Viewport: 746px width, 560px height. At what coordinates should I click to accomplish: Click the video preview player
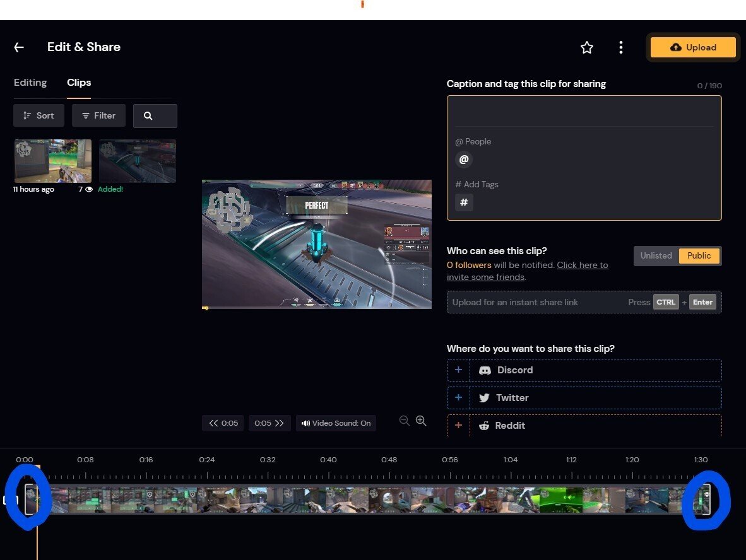click(x=317, y=243)
